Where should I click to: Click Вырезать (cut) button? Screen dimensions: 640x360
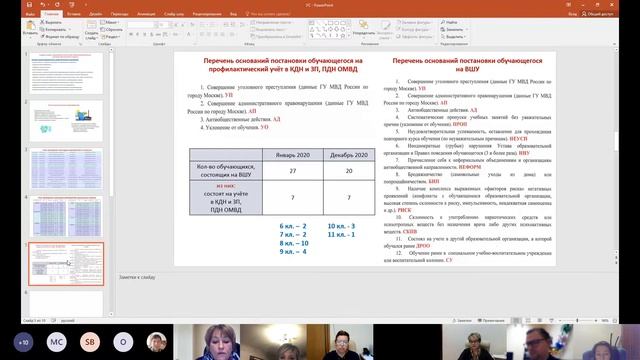[51, 22]
